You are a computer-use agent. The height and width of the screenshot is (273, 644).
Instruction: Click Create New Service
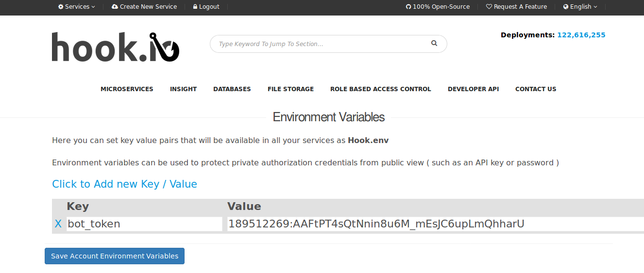[x=144, y=7]
